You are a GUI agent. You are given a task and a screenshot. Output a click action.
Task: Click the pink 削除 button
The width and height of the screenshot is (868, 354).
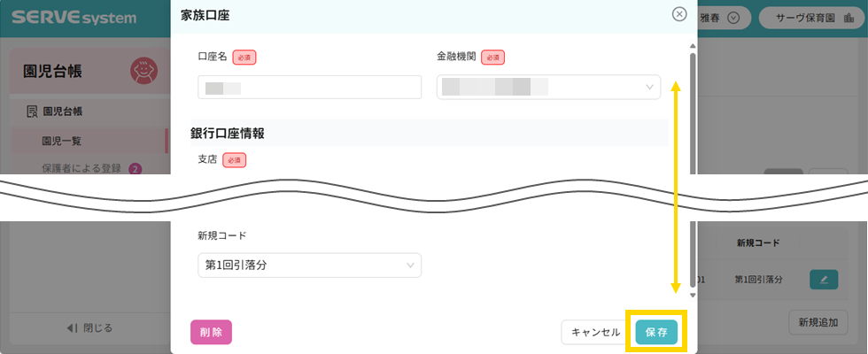coord(211,332)
